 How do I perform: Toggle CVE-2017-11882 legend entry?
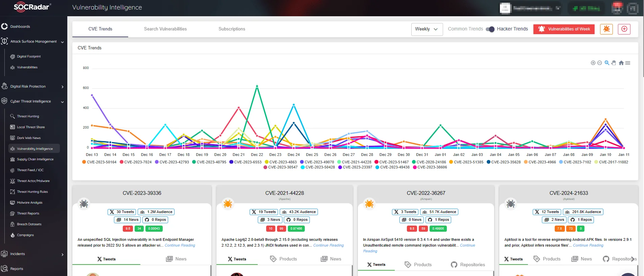[x=611, y=162]
